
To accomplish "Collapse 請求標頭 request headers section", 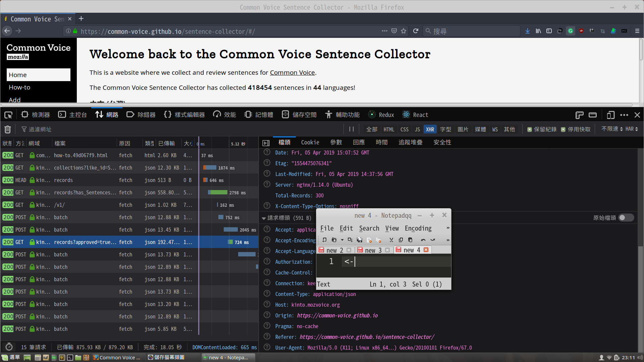I will 264,218.
